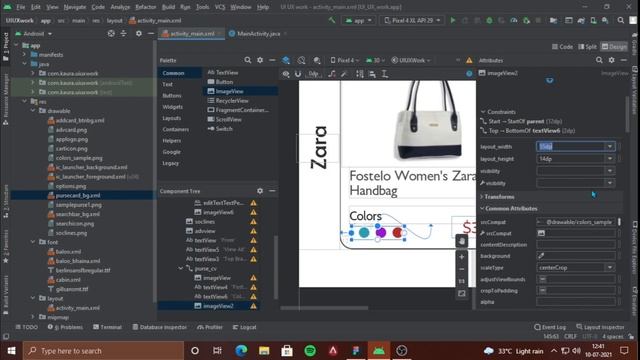Open the Android project view dropdown

pyautogui.click(x=33, y=33)
